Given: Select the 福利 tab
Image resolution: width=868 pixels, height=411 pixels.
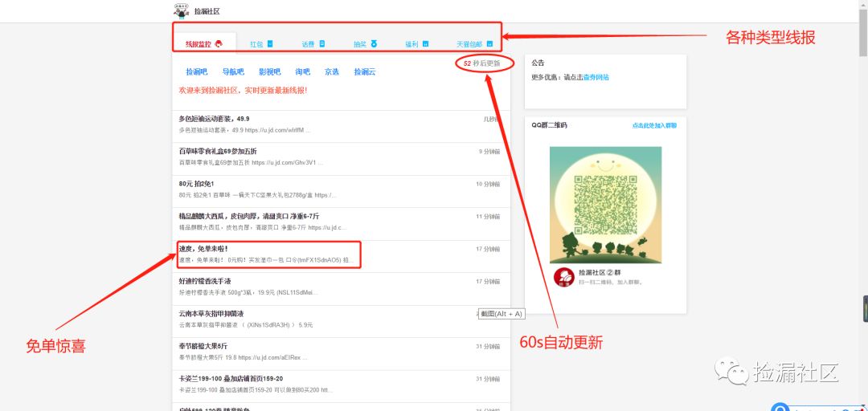Looking at the screenshot, I should [x=411, y=44].
